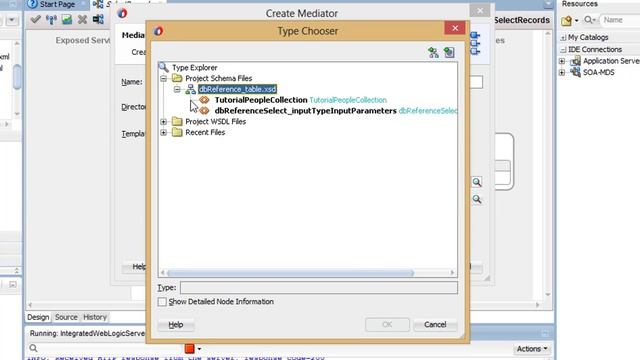Image resolution: width=640 pixels, height=360 pixels.
Task: Switch to the Source tab
Action: (66, 317)
